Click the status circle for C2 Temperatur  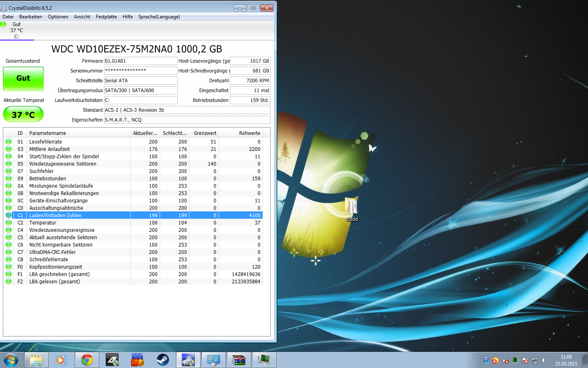pos(8,222)
